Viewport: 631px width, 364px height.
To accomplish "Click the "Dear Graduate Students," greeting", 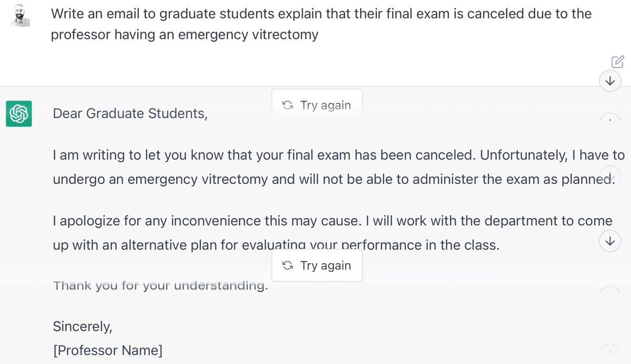I will 130,113.
